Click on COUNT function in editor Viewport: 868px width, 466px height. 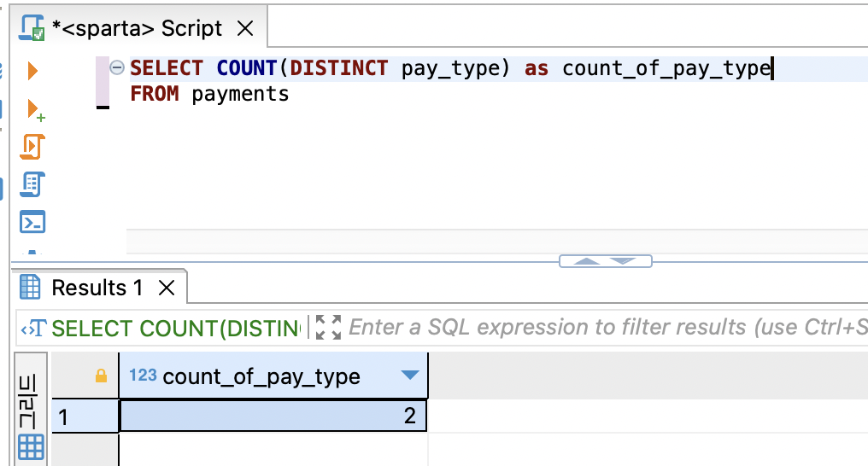point(247,68)
